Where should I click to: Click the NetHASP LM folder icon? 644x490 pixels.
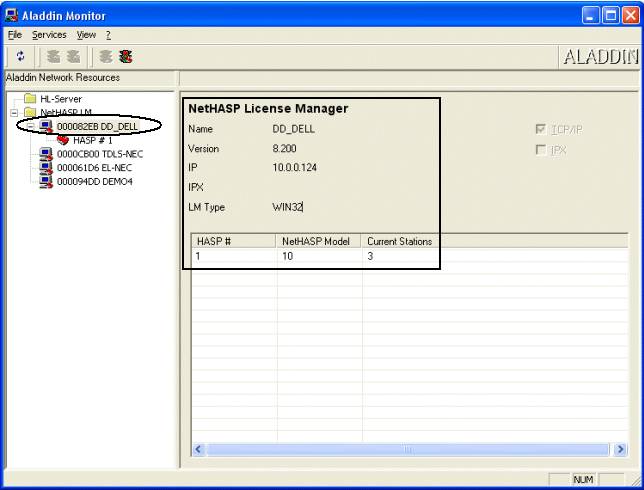coord(30,112)
